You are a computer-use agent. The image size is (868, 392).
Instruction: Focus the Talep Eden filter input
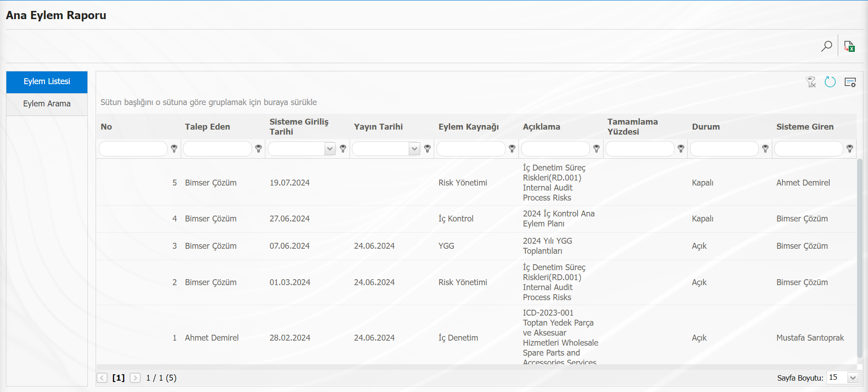218,149
